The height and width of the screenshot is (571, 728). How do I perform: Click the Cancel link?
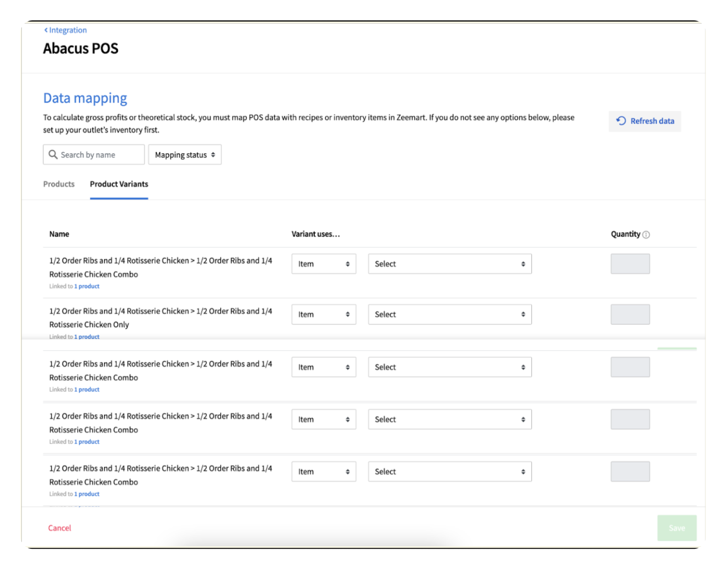(60, 528)
